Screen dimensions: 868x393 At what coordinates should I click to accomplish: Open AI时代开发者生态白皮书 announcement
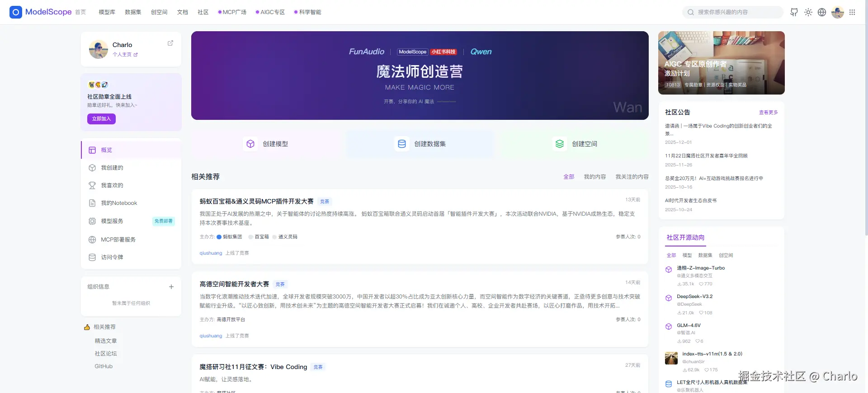[x=691, y=200]
